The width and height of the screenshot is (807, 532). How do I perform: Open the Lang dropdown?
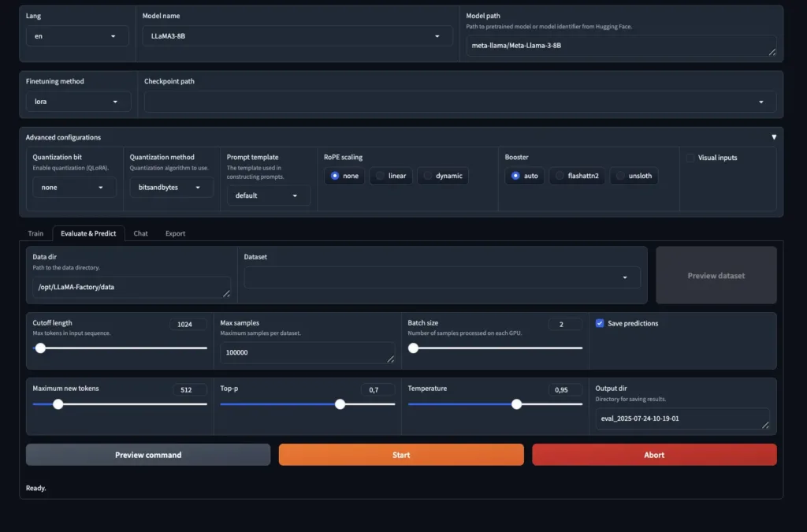[x=76, y=36]
